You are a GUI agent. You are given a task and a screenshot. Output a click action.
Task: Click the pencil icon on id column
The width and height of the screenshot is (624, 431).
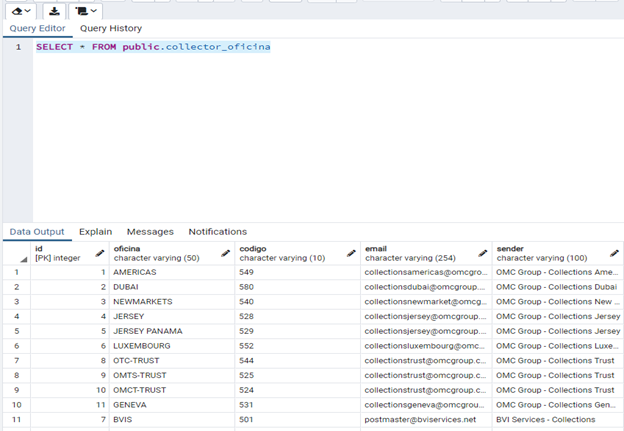pyautogui.click(x=99, y=253)
